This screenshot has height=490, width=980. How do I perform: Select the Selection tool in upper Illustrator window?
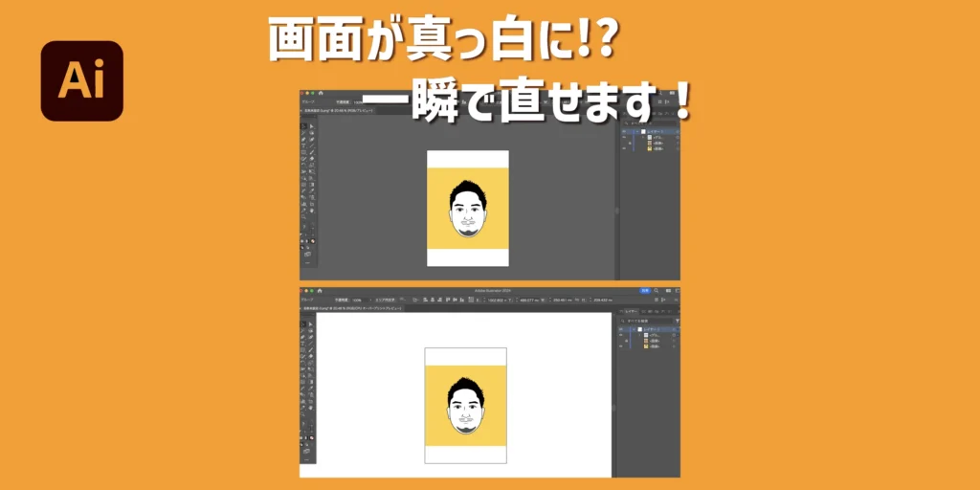303,125
